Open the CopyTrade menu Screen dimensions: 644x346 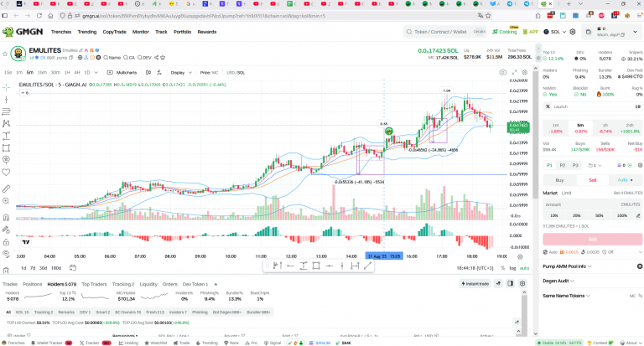[114, 32]
